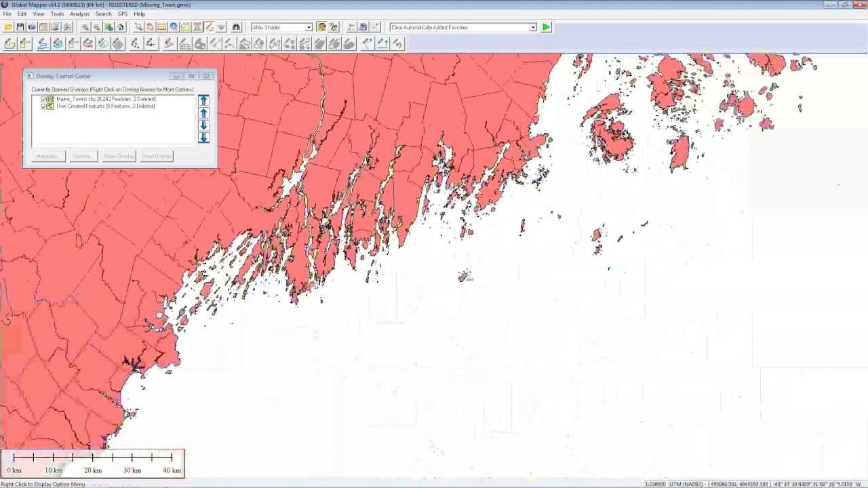Click the Zoom In magnifier icon

85,27
